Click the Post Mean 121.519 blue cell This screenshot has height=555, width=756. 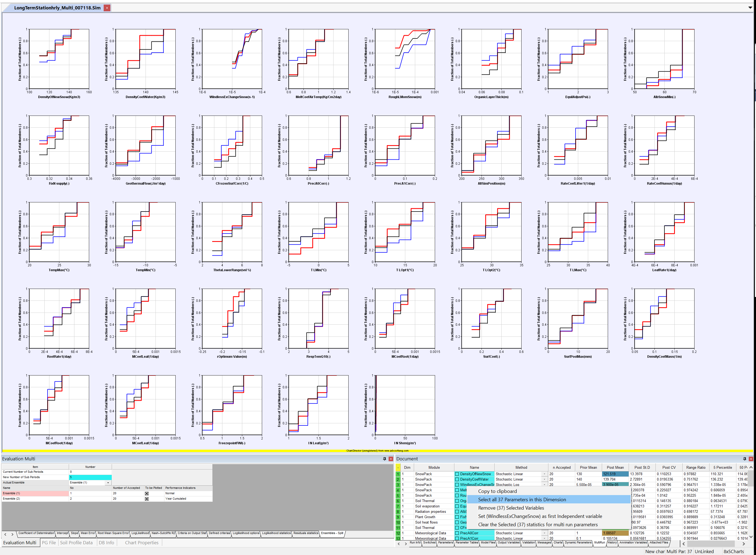[615, 474]
